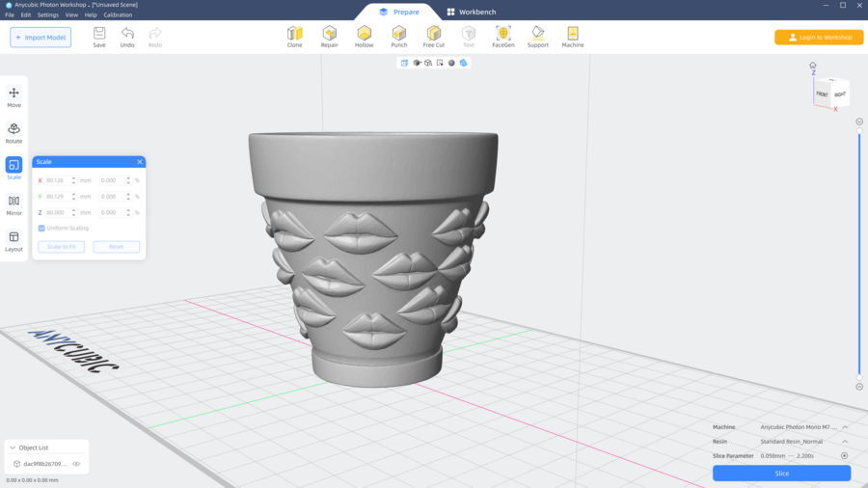Open the Layout tool
This screenshot has width=868, height=488.
coord(14,241)
